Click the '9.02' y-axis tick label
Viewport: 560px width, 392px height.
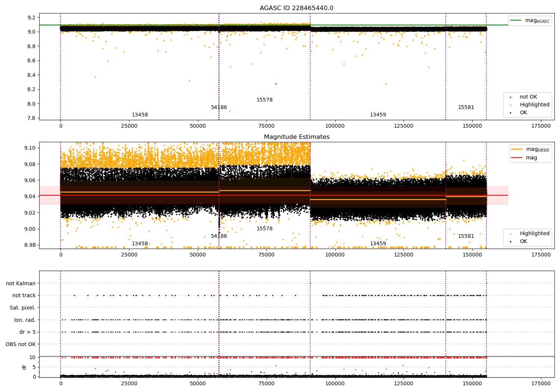point(30,213)
